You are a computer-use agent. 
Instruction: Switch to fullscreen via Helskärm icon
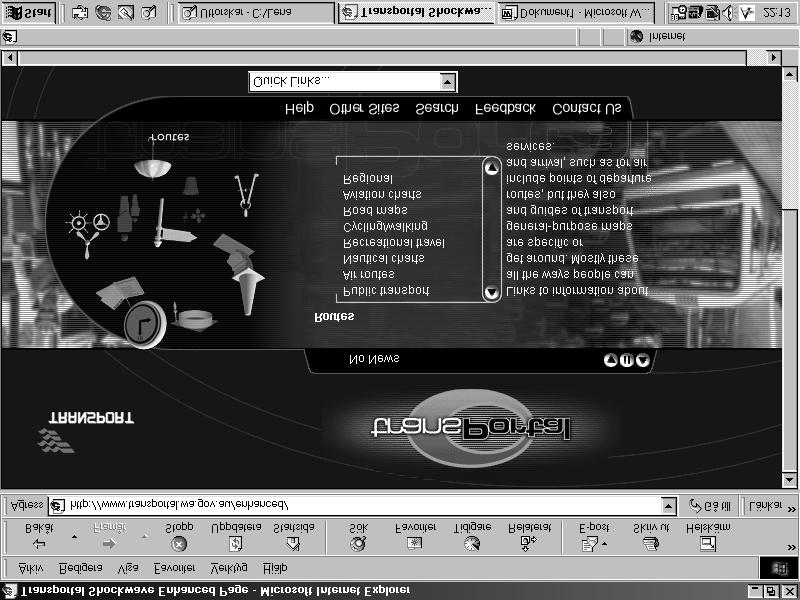pyautogui.click(x=708, y=544)
